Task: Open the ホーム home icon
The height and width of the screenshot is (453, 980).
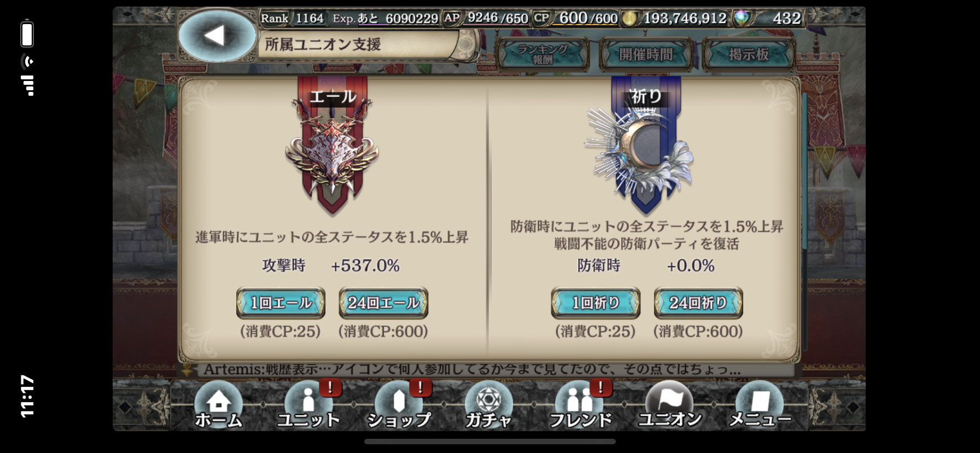Action: click(x=218, y=405)
